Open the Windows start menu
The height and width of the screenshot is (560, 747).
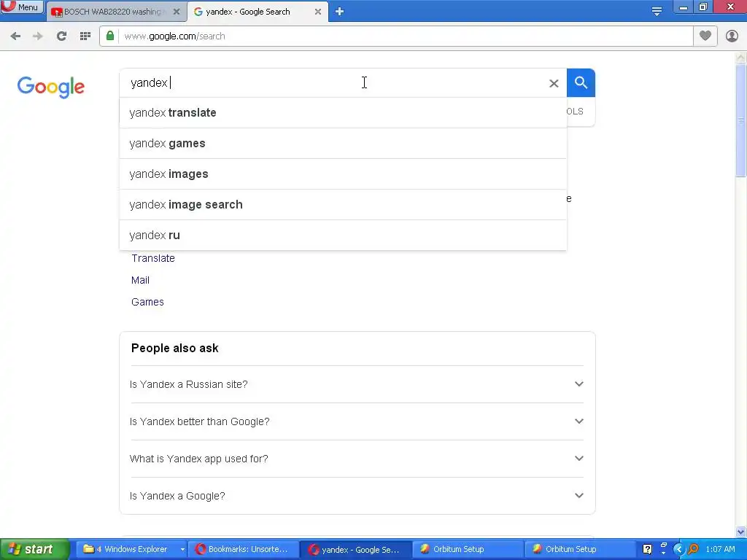click(x=34, y=550)
